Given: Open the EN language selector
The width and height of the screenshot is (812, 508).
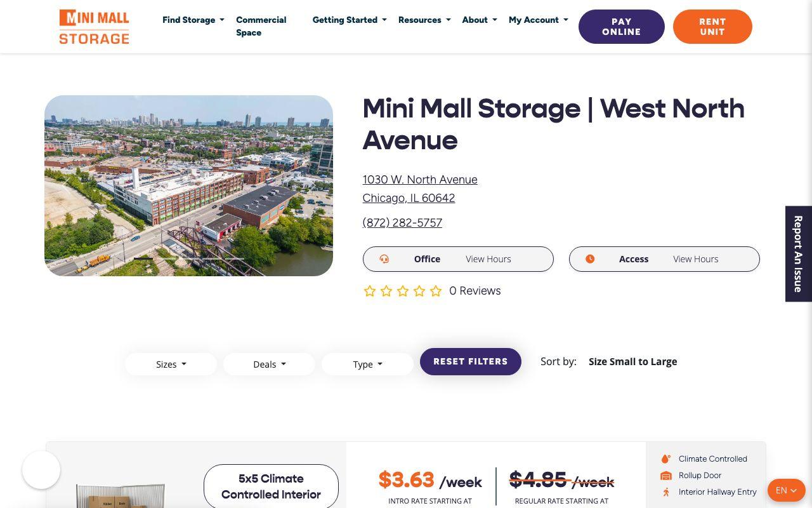Looking at the screenshot, I should [786, 490].
